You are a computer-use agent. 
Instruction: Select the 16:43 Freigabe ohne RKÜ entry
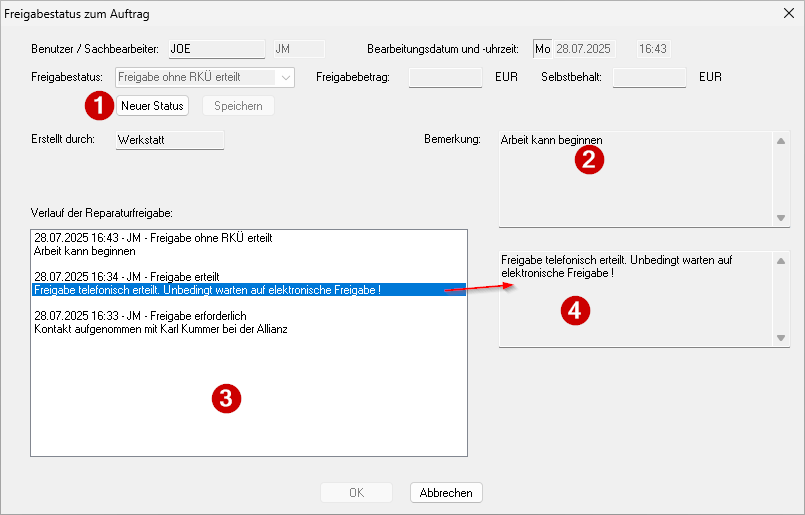click(153, 238)
